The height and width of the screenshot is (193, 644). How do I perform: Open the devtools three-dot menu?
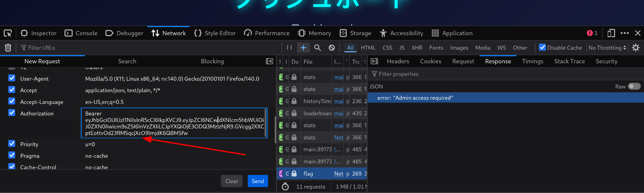[x=625, y=33]
